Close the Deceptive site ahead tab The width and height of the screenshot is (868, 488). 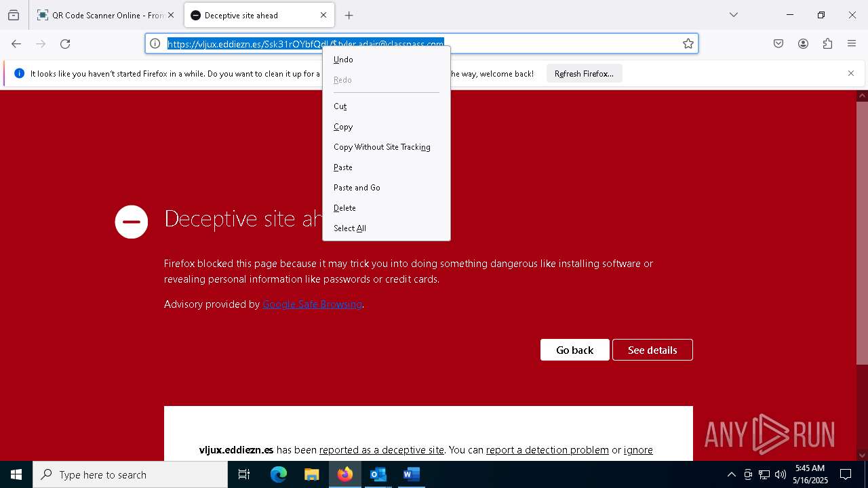pos(323,15)
